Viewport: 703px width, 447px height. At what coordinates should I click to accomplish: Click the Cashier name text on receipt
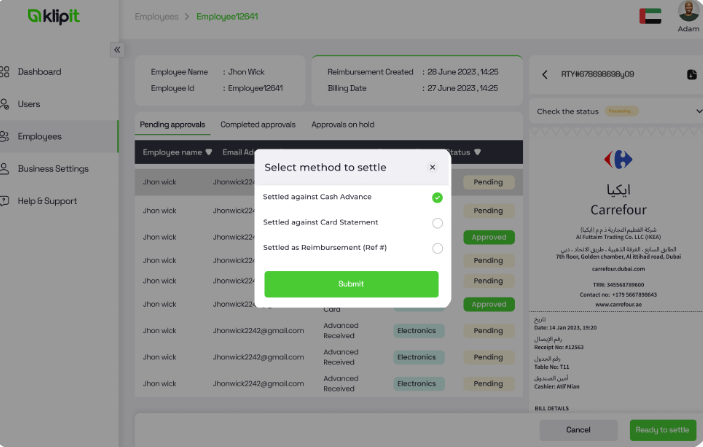point(556,386)
